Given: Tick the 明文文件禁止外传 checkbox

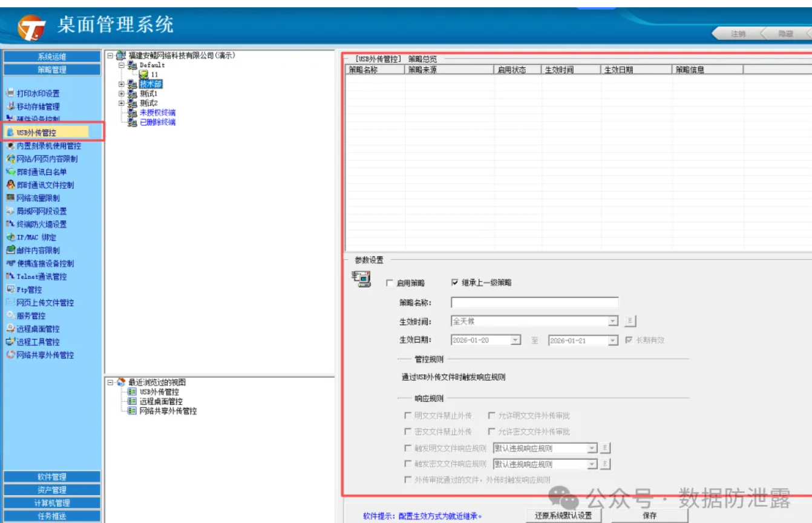Looking at the screenshot, I should tap(407, 416).
